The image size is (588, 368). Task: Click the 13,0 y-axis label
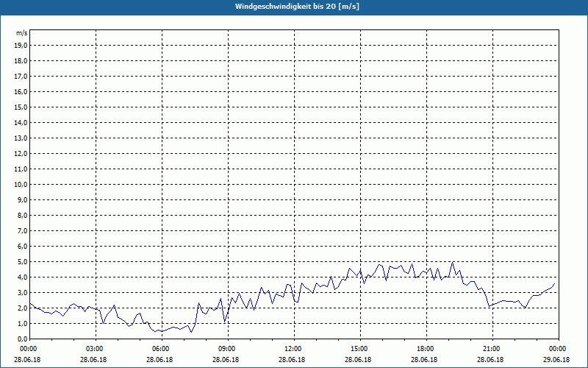[21, 138]
